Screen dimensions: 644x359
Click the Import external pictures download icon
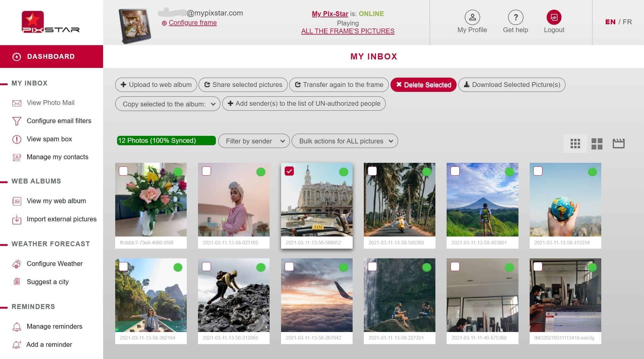point(17,219)
